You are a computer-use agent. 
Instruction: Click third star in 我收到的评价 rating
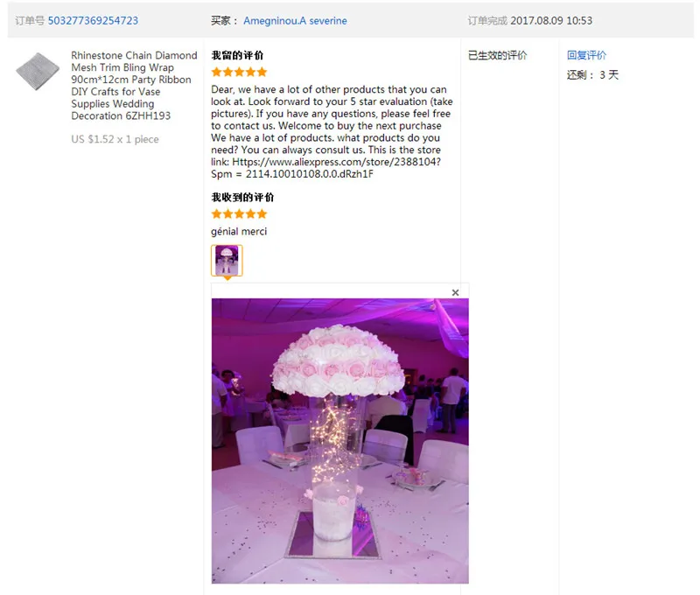coord(239,213)
